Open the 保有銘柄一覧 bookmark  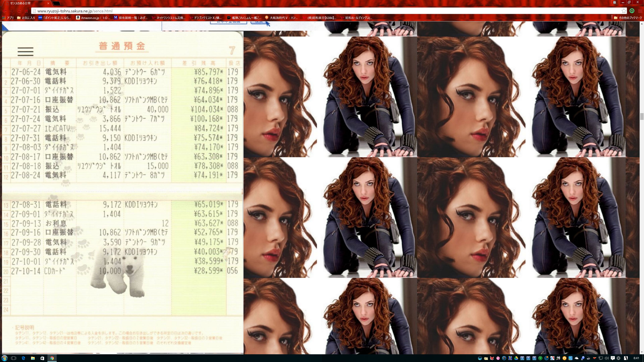(131, 18)
